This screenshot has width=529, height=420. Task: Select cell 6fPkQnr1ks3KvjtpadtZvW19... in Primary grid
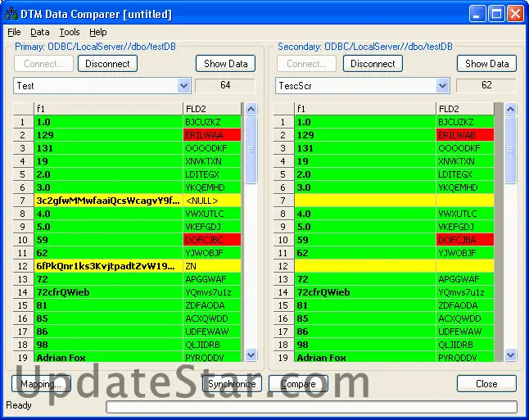(x=108, y=266)
